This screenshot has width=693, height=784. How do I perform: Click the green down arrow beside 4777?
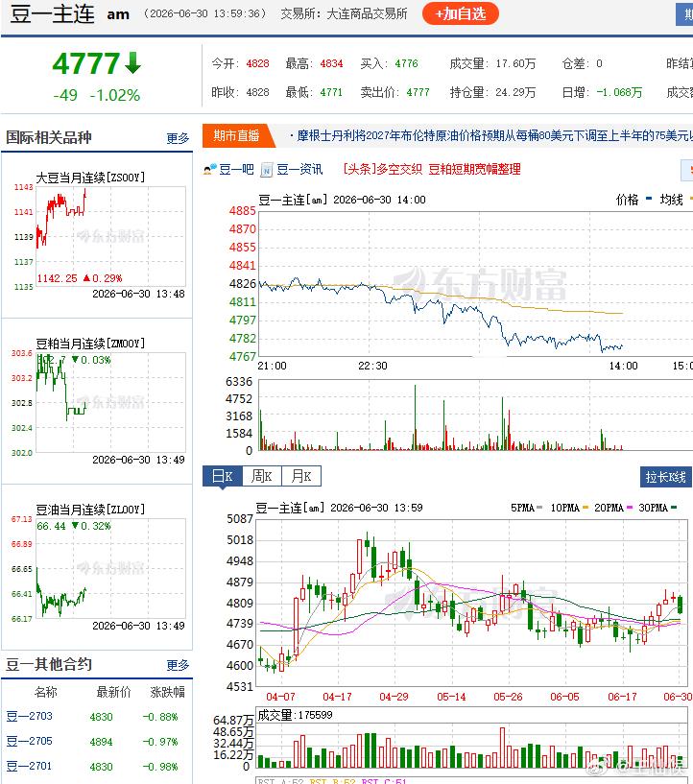click(132, 63)
